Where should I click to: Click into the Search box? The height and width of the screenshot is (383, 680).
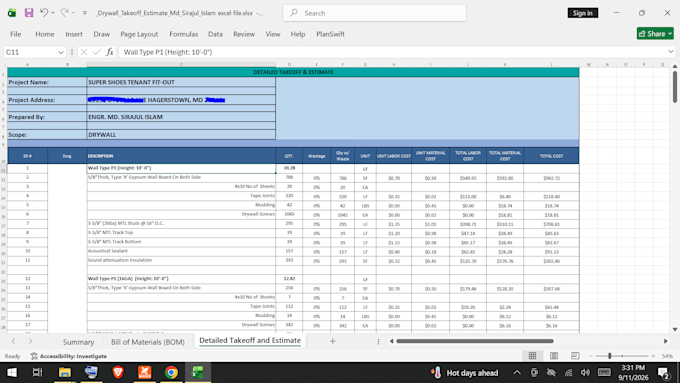click(x=375, y=13)
